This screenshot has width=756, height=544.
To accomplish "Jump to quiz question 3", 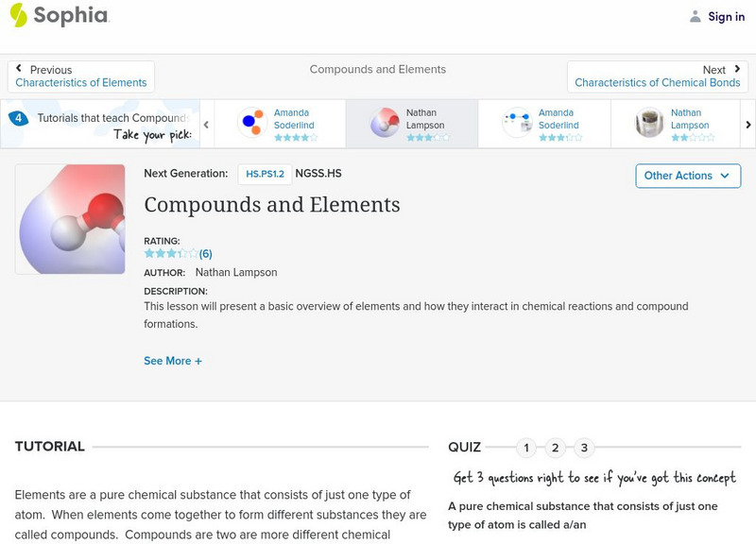I will tap(584, 448).
